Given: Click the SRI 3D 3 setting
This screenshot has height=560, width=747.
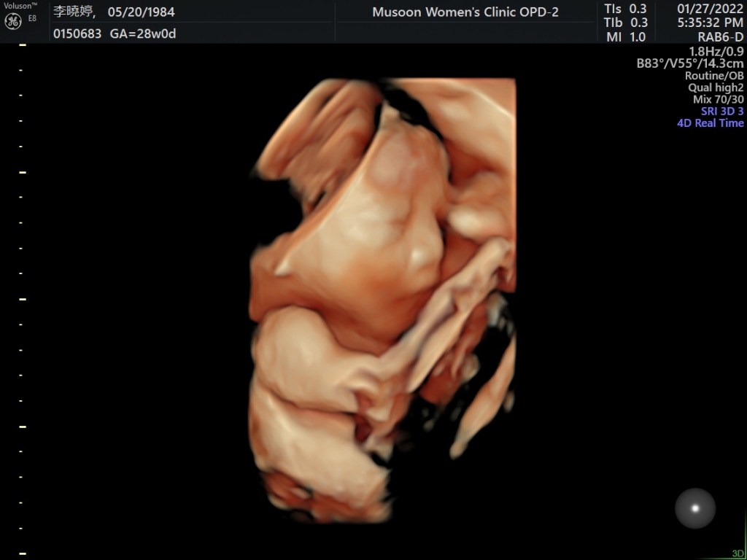Looking at the screenshot, I should coord(717,112).
